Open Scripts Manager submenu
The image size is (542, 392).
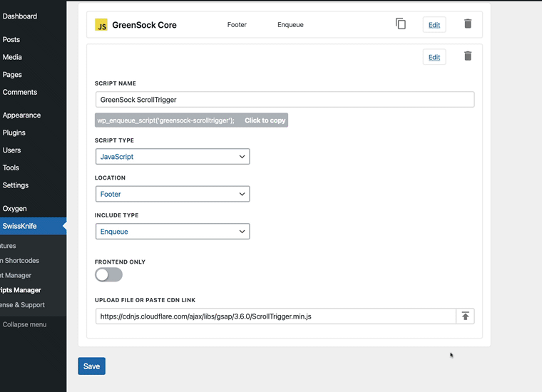(x=21, y=290)
